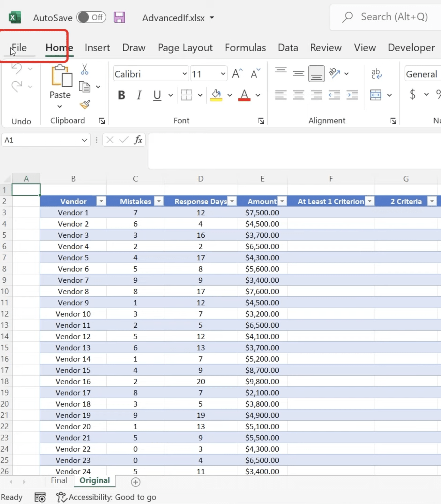The width and height of the screenshot is (441, 504).
Task: Expand the Name Box dropdown
Action: point(84,140)
